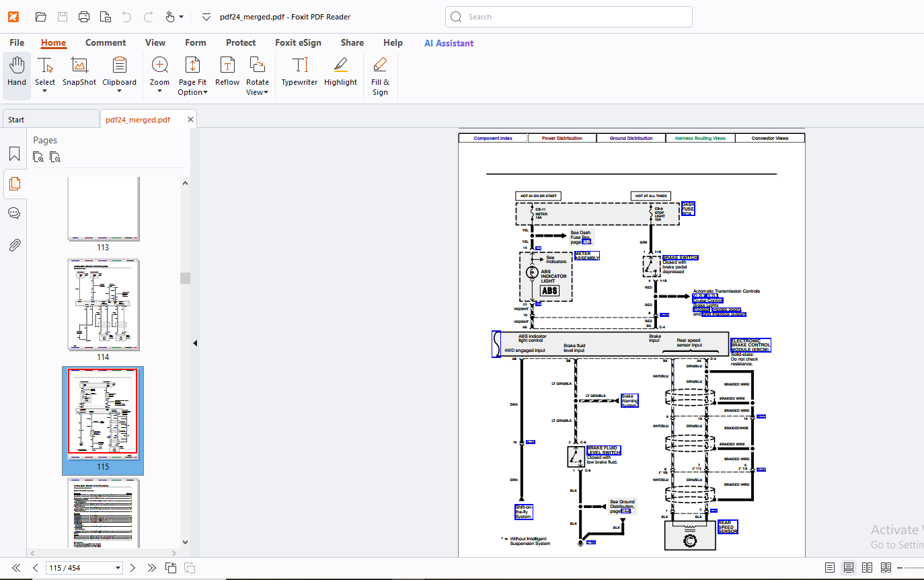Select page 114 thumbnail

coord(104,305)
